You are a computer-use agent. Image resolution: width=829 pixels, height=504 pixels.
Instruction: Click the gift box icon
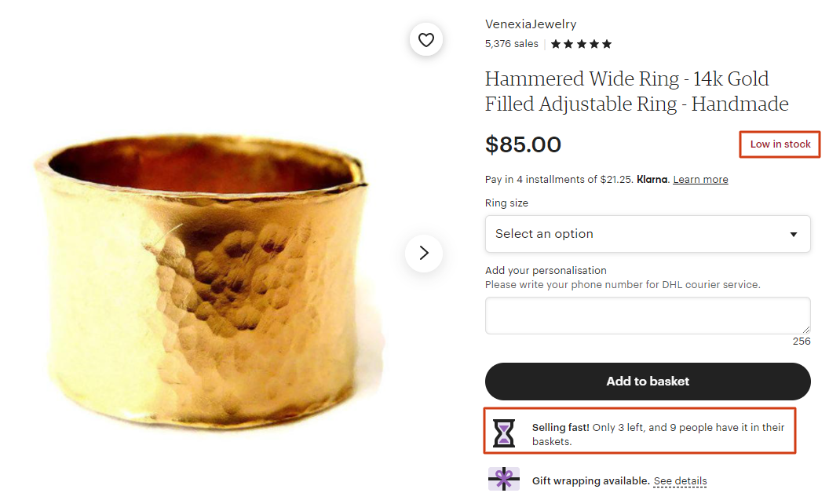tap(503, 479)
